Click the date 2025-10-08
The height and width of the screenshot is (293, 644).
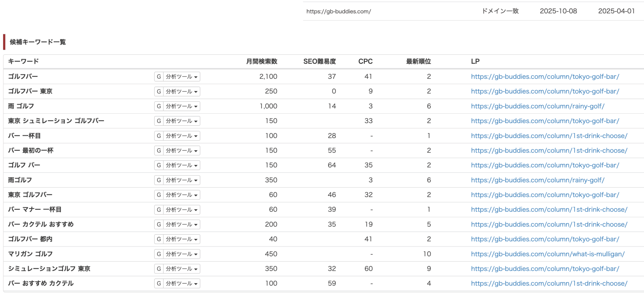558,11
